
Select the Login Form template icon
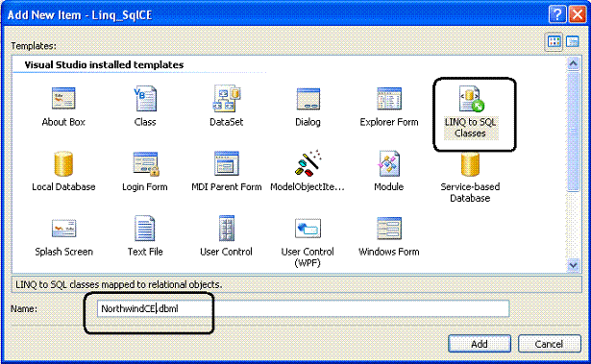[146, 163]
